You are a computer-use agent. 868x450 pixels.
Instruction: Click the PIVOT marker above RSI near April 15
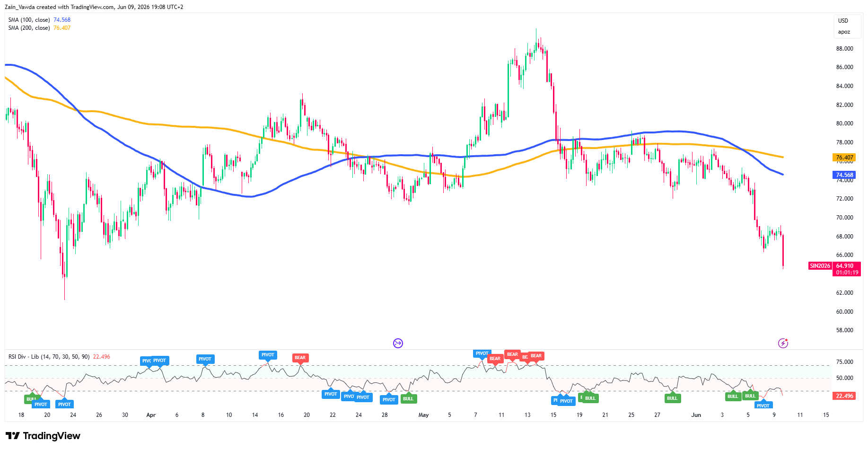click(x=268, y=355)
